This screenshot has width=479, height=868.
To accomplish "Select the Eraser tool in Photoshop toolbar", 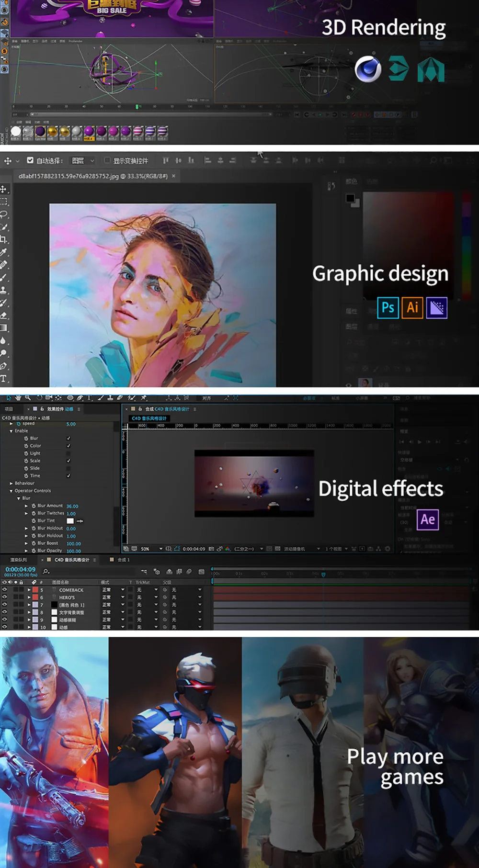I will pos(4,315).
